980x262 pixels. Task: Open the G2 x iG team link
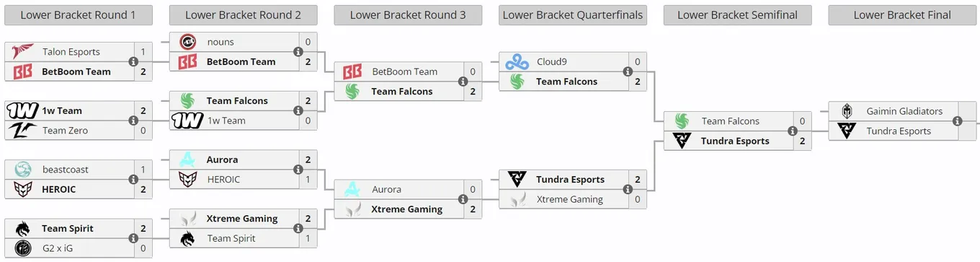click(58, 248)
